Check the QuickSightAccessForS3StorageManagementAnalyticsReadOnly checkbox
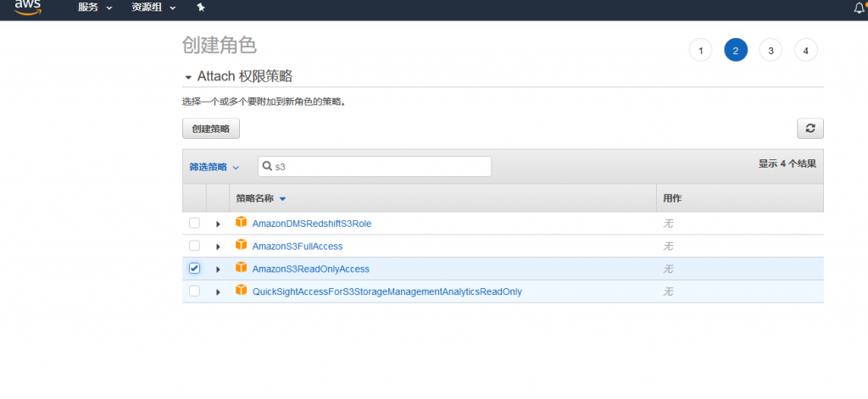The width and height of the screenshot is (868, 399). 194,291
